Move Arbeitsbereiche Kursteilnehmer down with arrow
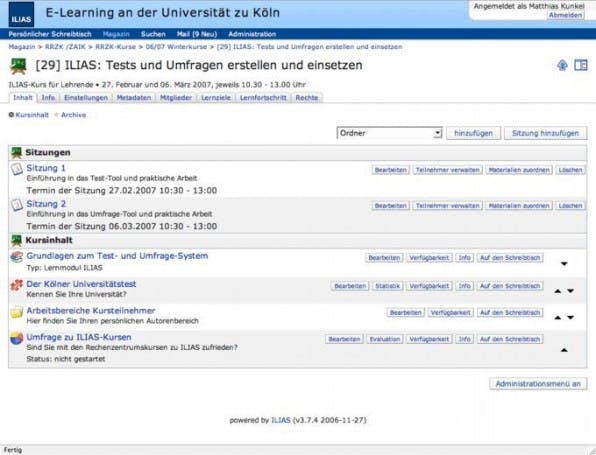 [x=571, y=317]
